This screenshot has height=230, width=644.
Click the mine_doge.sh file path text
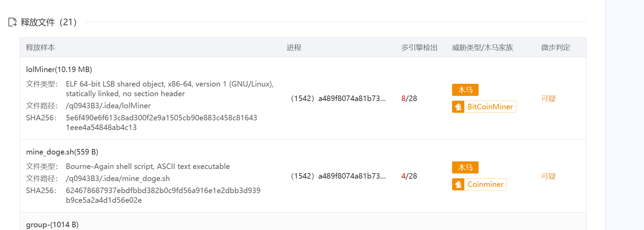[117, 179]
